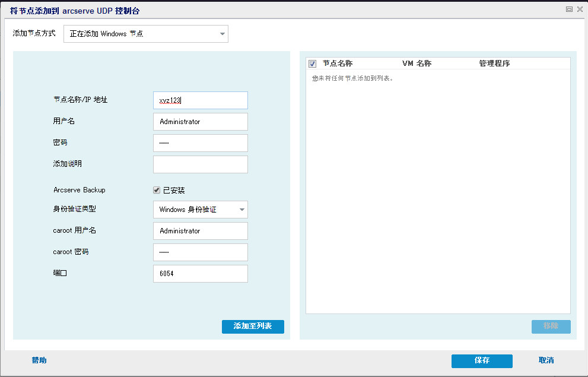Click the 用户名 Administrator field
Screen dimensions: 588x377
tap(200, 121)
